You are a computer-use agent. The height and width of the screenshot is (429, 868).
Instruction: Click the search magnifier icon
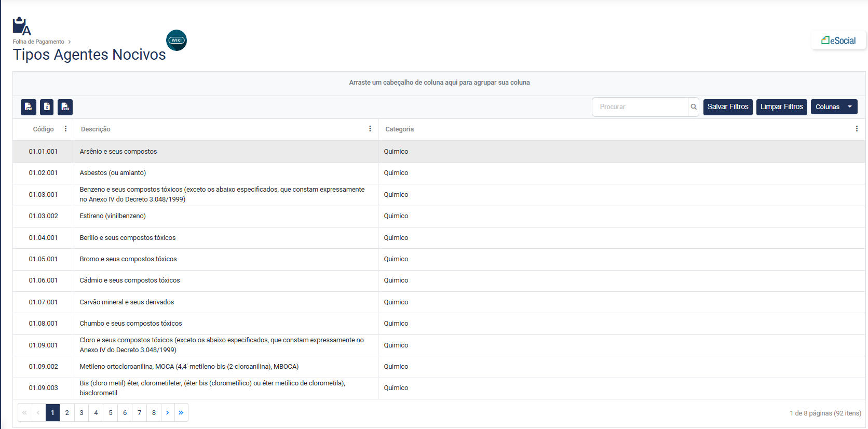(x=694, y=107)
